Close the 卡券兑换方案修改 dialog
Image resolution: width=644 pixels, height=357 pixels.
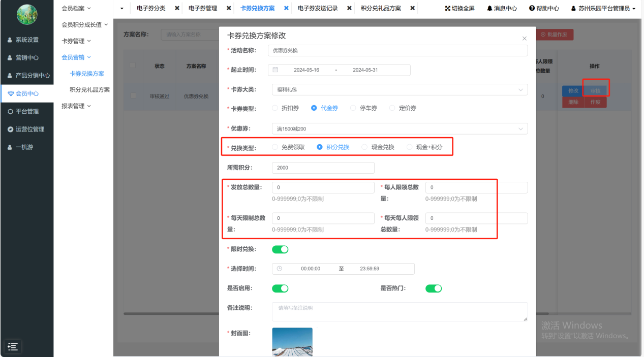[525, 39]
